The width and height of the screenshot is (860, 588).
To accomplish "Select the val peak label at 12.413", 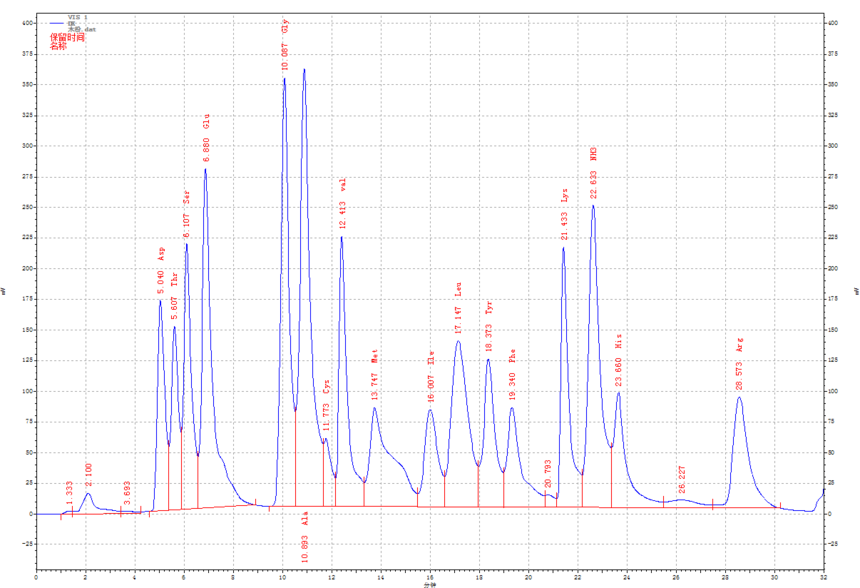I will [342, 203].
